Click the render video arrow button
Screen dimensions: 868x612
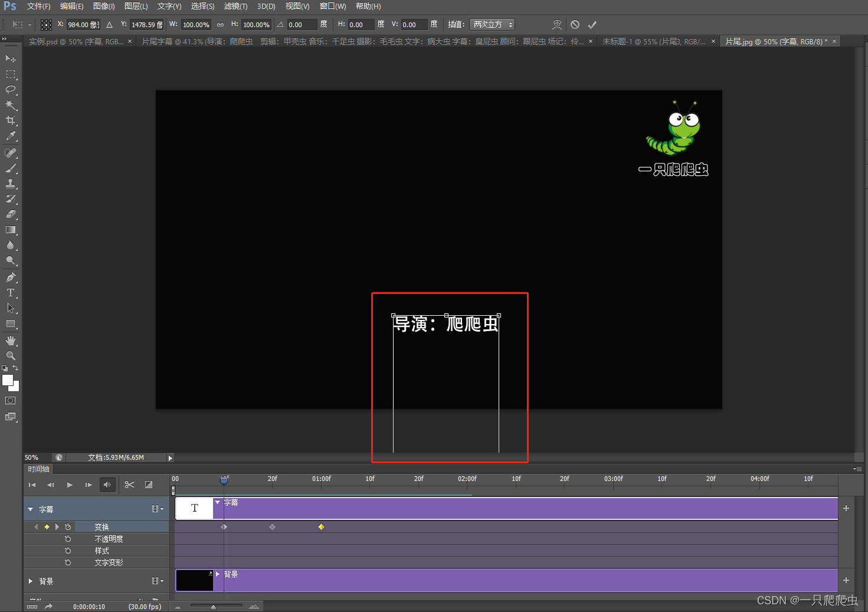(48, 606)
